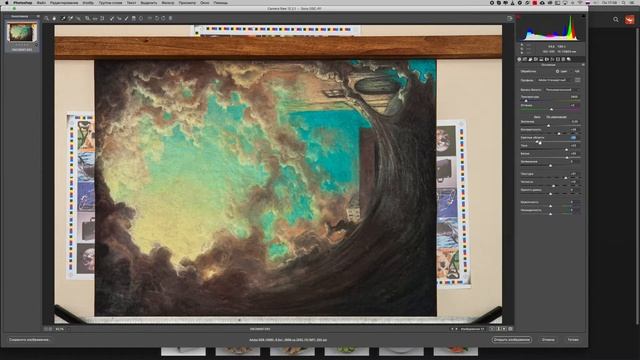
Task: Open the Calibration panel icon
Action: 558,59
